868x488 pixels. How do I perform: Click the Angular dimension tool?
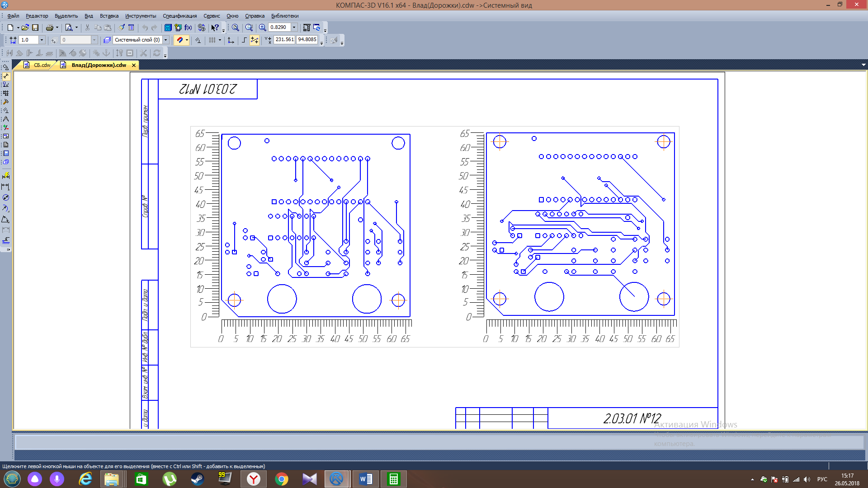click(x=5, y=219)
